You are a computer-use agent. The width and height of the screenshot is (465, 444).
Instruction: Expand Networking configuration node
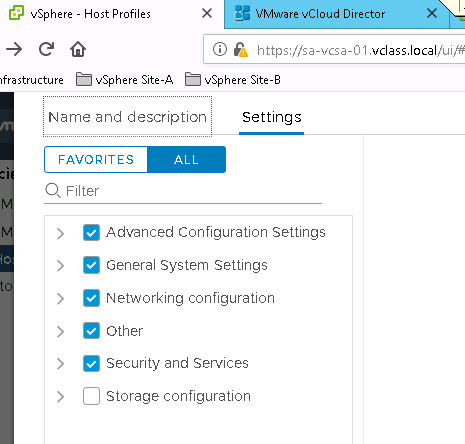tap(60, 299)
